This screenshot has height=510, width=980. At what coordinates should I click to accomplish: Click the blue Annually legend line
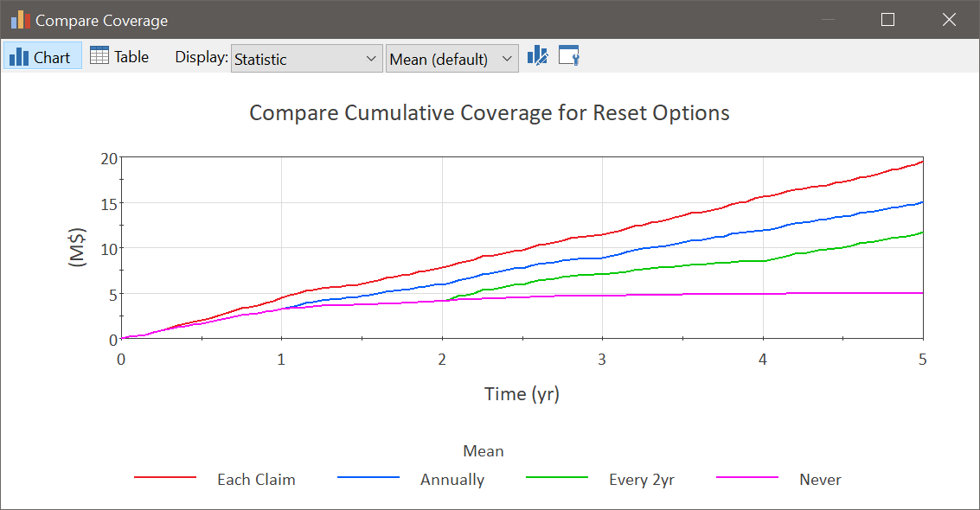point(368,477)
